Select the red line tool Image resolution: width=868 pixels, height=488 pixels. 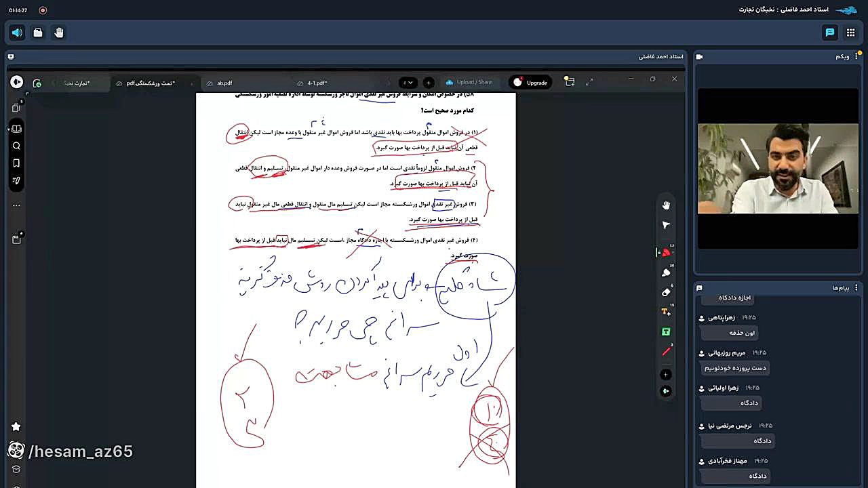click(x=666, y=351)
